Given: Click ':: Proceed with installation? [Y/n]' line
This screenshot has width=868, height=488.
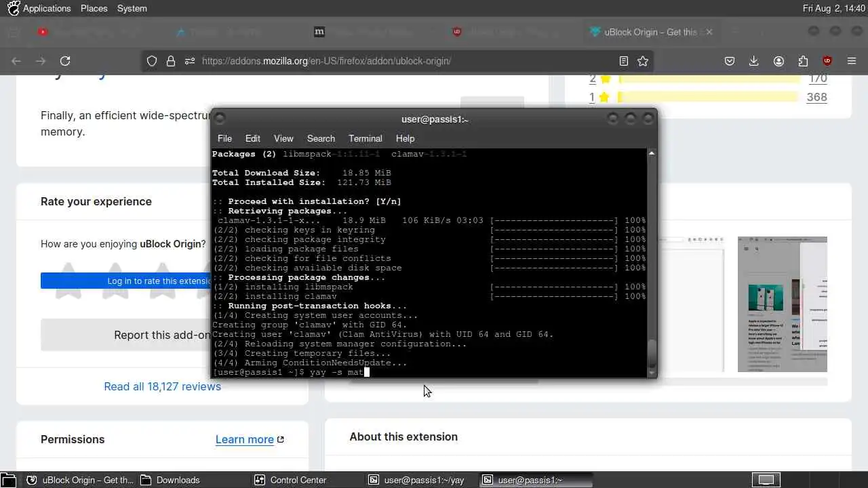Looking at the screenshot, I should 307,201.
